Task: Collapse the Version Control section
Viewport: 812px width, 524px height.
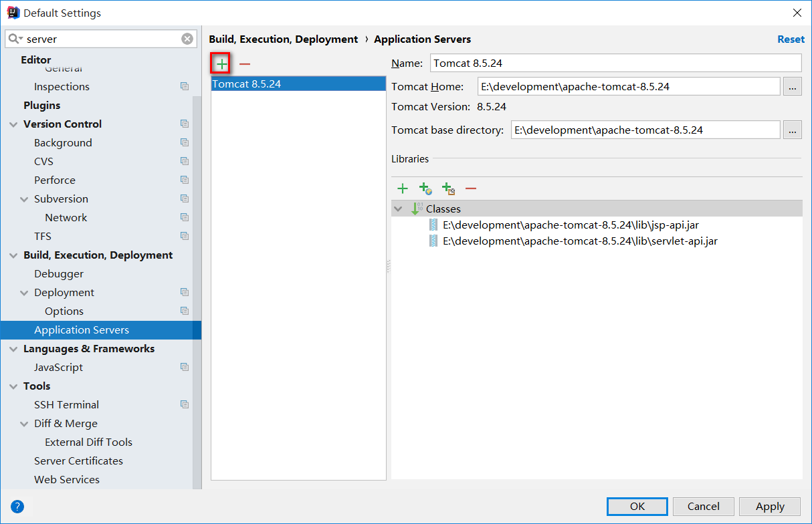Action: pos(13,124)
